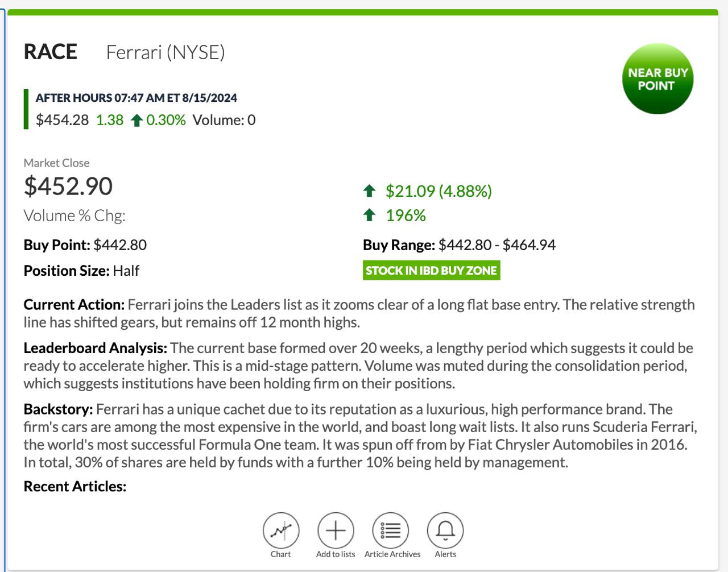Click the Add to lists plus icon

[336, 530]
